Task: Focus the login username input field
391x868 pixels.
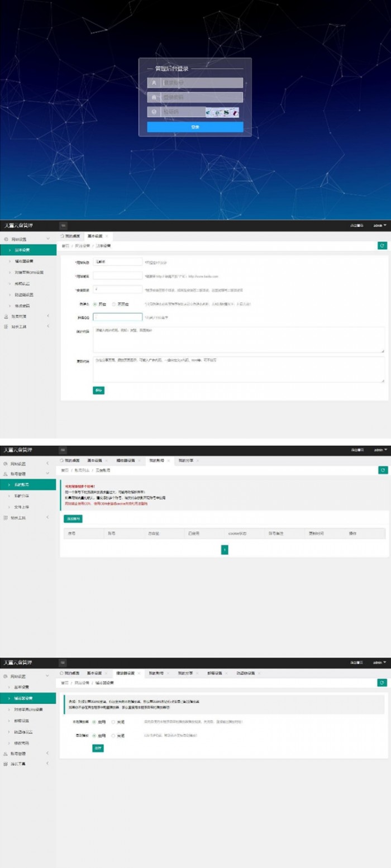Action: [202, 83]
